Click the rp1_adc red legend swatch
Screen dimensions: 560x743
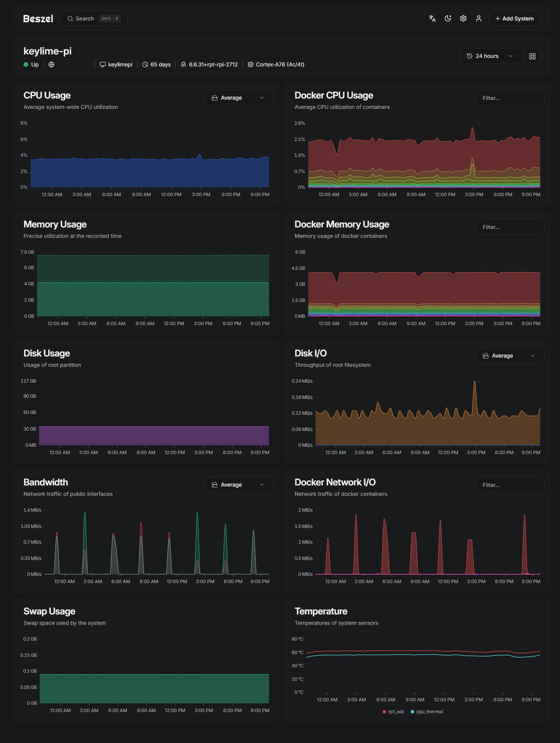[384, 712]
